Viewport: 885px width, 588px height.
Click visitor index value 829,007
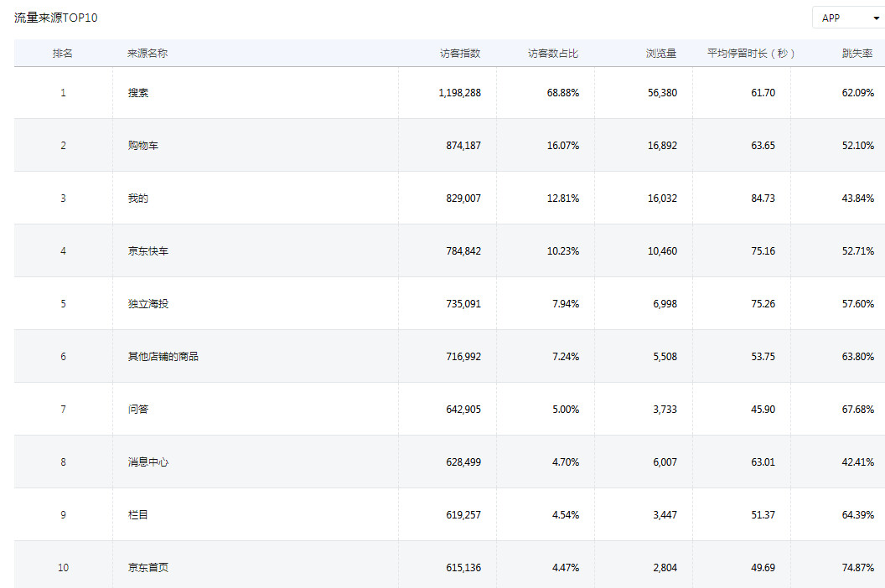pos(463,198)
